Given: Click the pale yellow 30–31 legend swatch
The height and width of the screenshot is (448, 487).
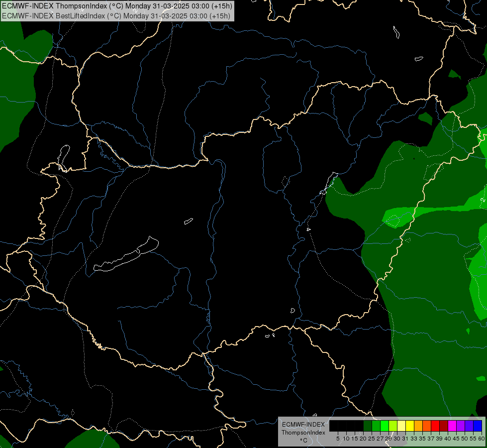Looking at the screenshot, I should [401, 426].
